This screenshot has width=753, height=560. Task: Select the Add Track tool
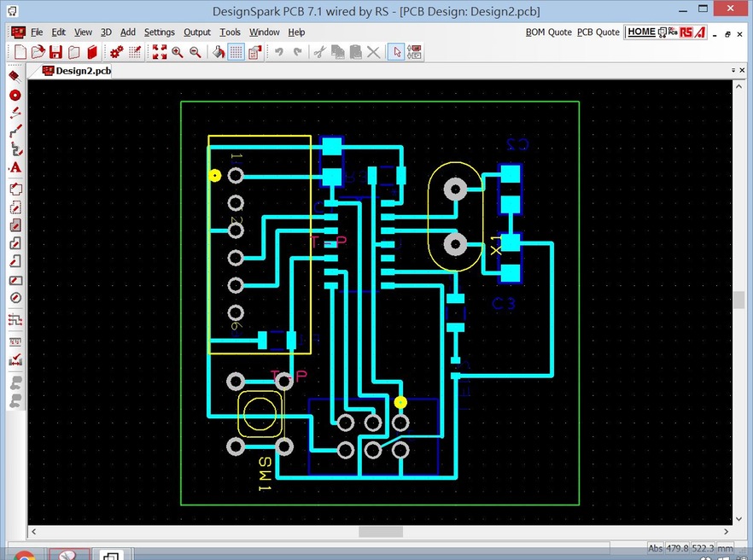tap(15, 130)
